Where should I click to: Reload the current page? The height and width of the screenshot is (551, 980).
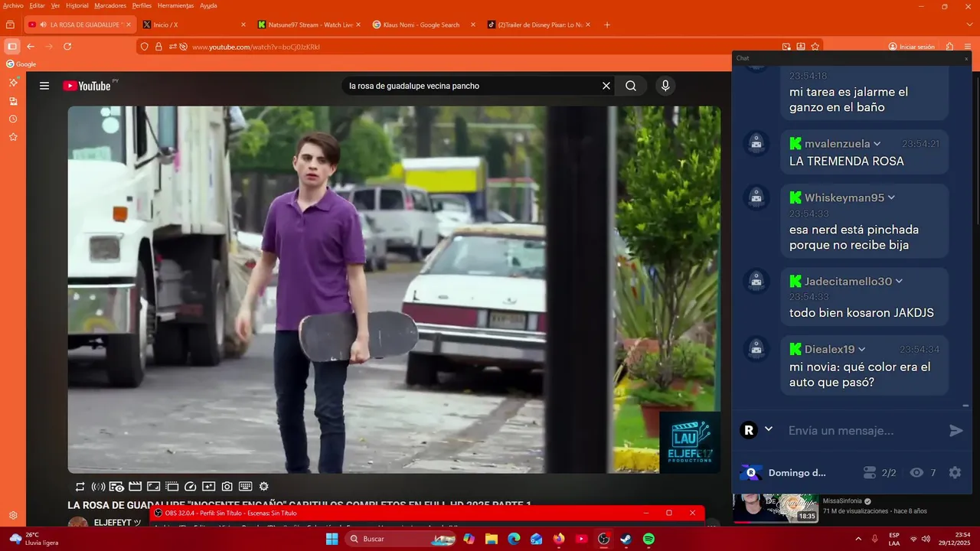(67, 47)
